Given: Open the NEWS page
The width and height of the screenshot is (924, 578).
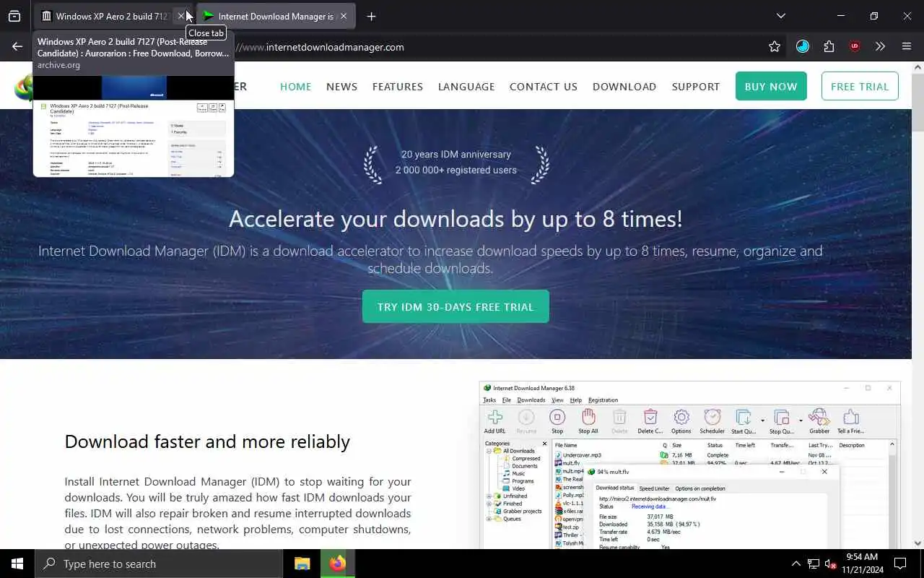Looking at the screenshot, I should [x=341, y=86].
